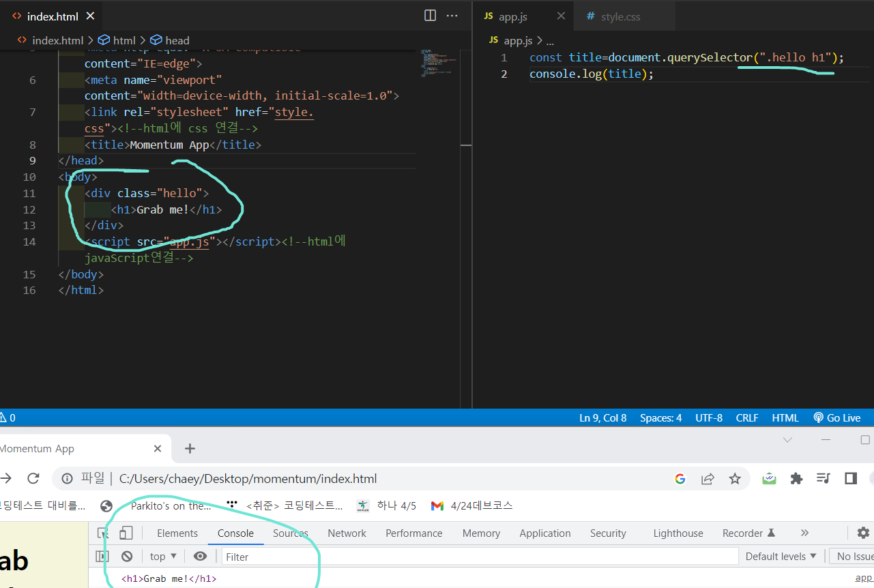
Task: Show more DevTools tabs chevron
Action: pos(804,533)
